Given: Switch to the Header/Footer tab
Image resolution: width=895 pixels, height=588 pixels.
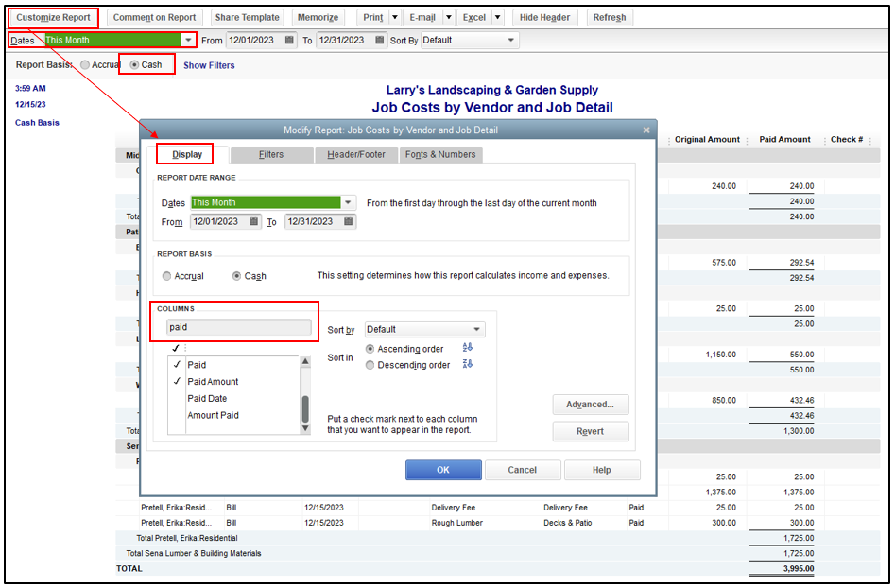Looking at the screenshot, I should [356, 155].
